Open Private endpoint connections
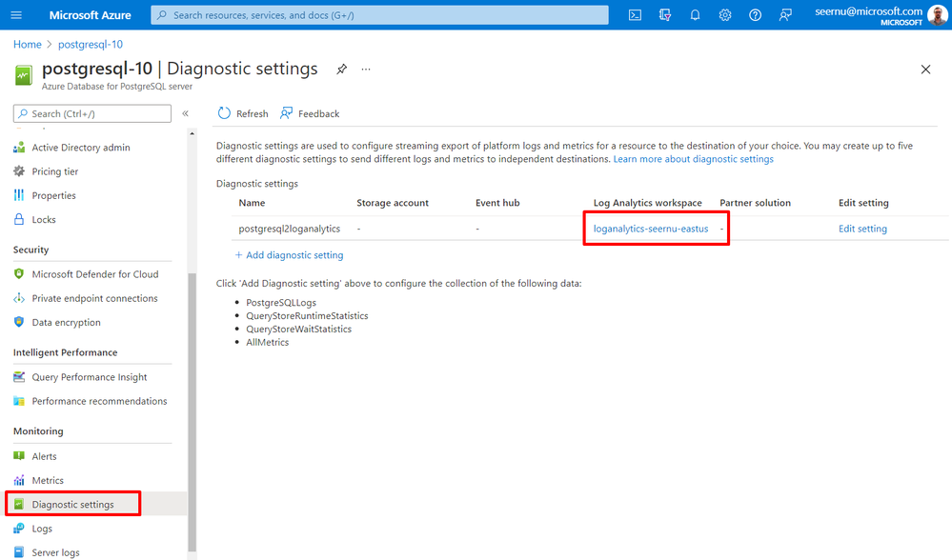 [94, 298]
